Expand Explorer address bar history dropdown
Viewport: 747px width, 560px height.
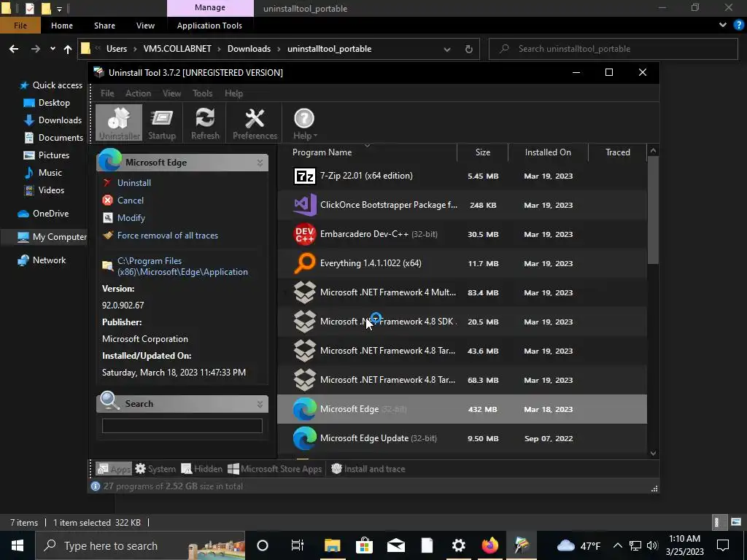click(x=447, y=49)
